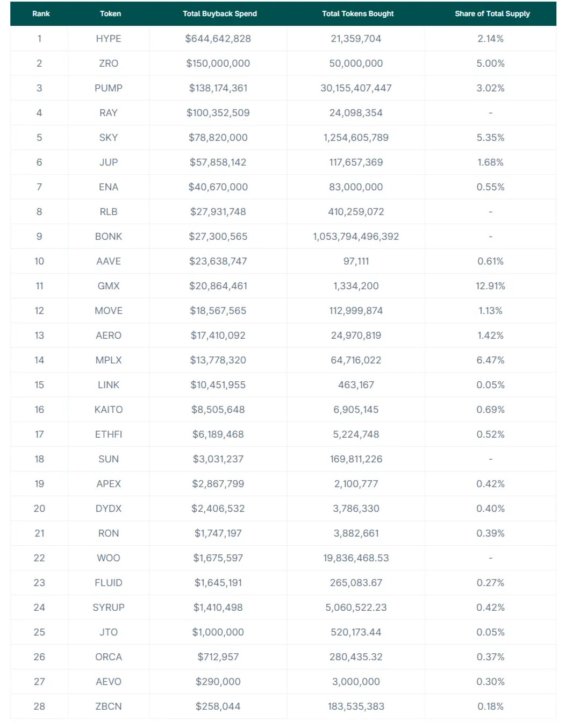This screenshot has width=566, height=728.
Task: Click the PUMP token name
Action: [109, 88]
